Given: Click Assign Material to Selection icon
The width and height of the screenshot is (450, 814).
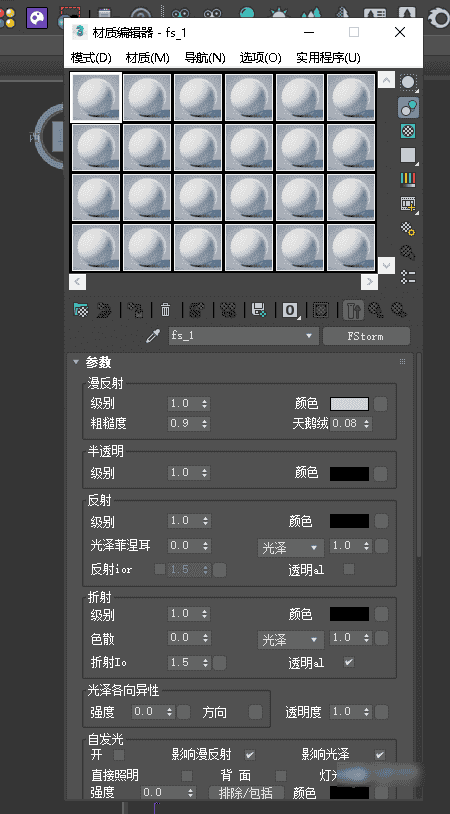Looking at the screenshot, I should click(x=135, y=310).
